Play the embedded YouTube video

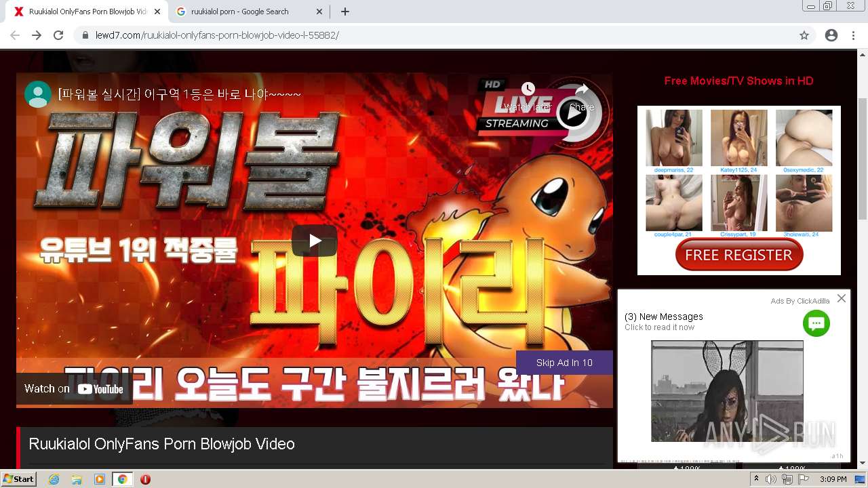tap(315, 241)
